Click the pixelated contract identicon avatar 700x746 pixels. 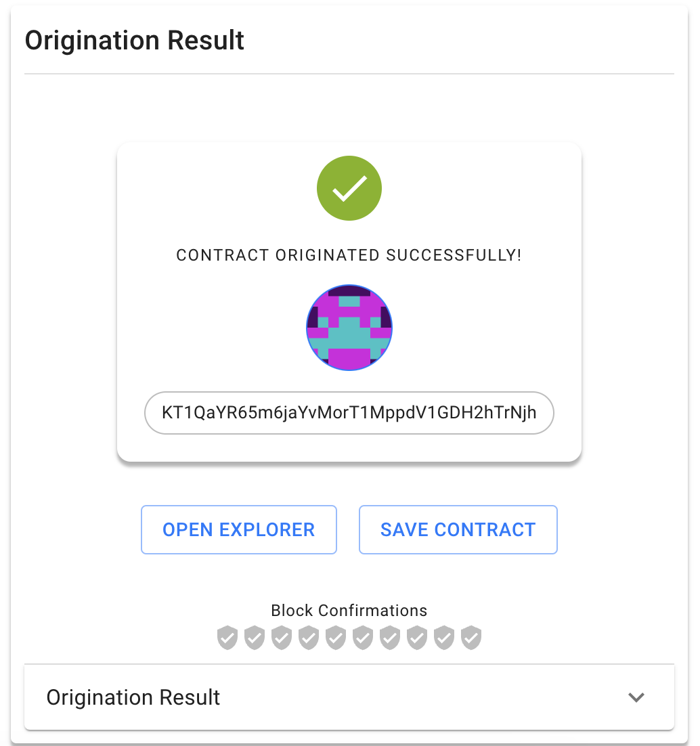click(x=349, y=328)
